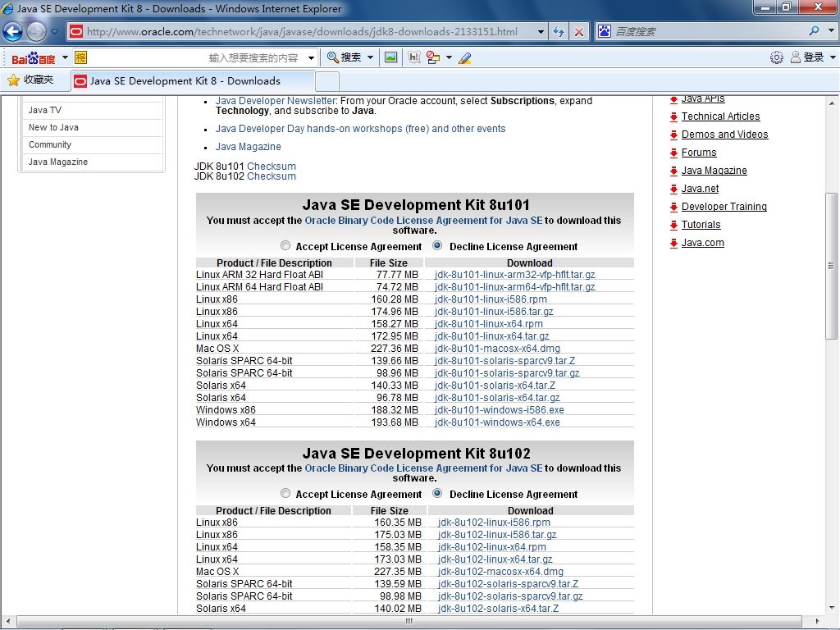Select Decline License Agreement for JDK 8u101
840x630 pixels.
tap(437, 245)
